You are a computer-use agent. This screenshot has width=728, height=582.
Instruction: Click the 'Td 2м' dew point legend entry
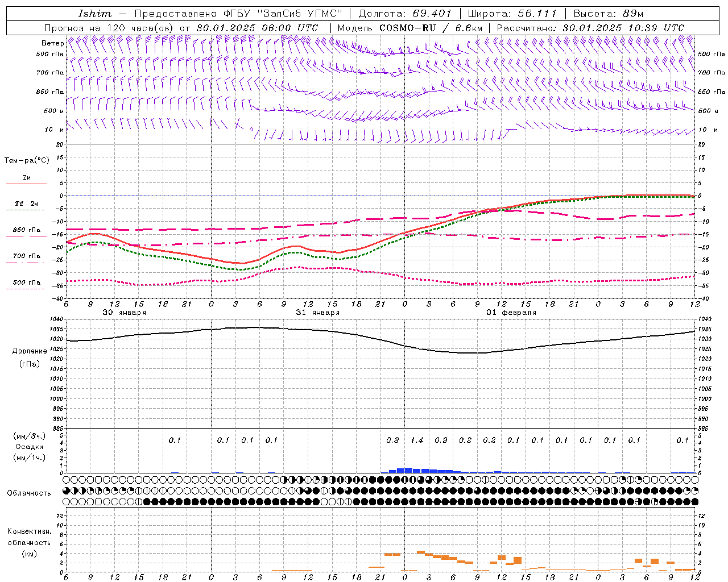point(27,203)
